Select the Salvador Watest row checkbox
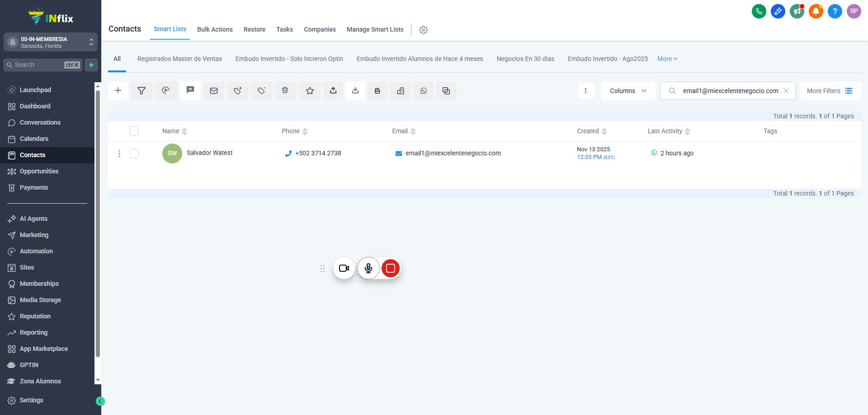868x415 pixels. pyautogui.click(x=135, y=154)
